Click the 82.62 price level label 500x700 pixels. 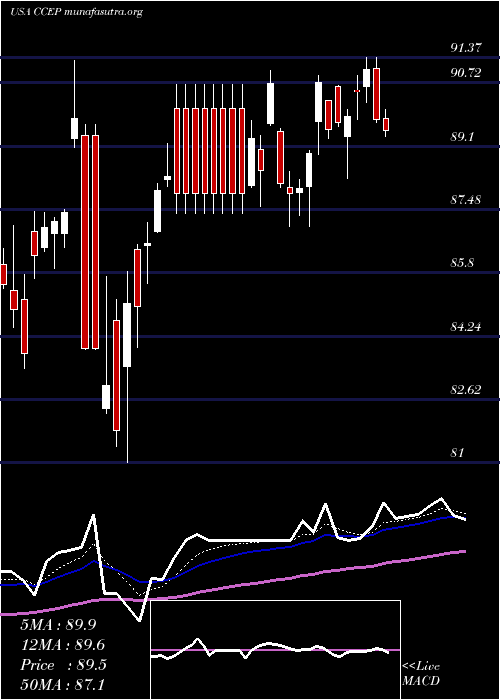(x=466, y=390)
